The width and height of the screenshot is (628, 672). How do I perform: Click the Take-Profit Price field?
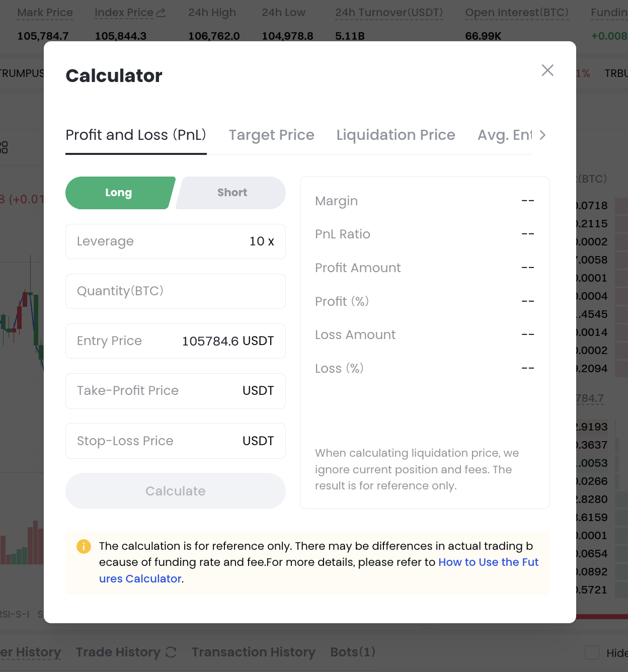tap(176, 391)
